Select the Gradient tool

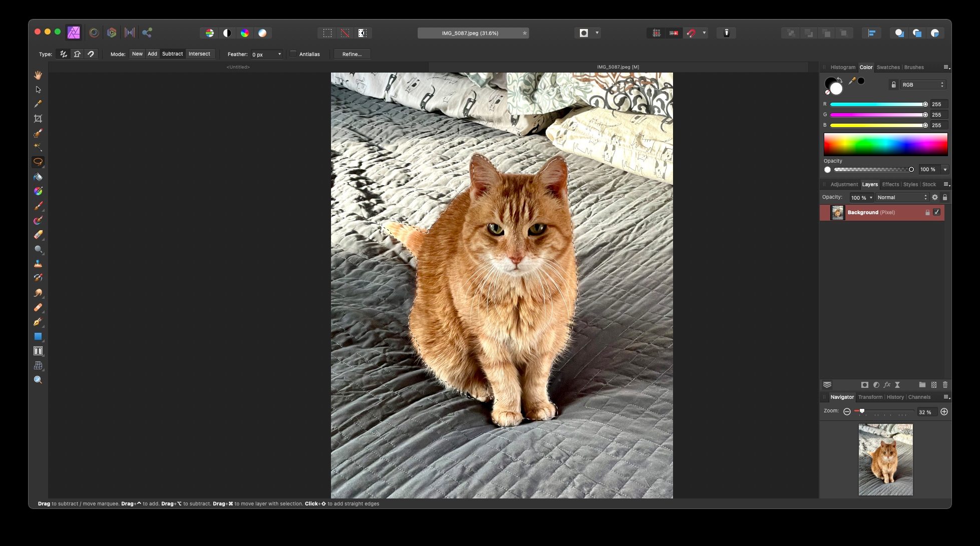pos(38,191)
